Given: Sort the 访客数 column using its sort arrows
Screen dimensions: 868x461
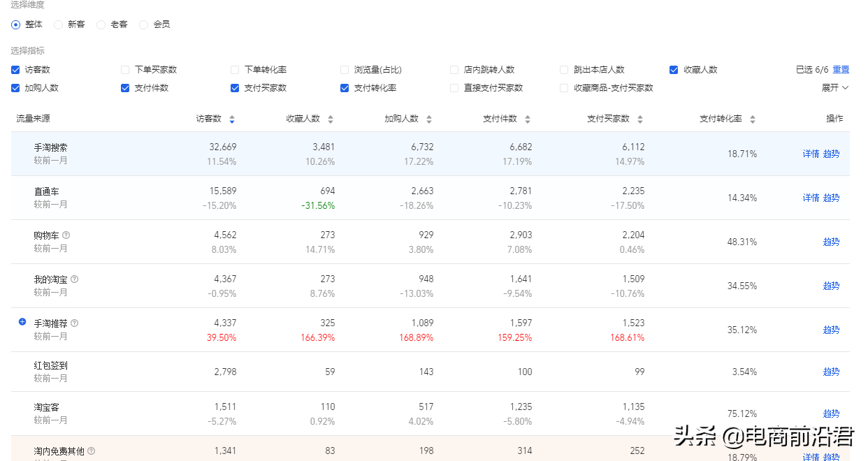Looking at the screenshot, I should (231, 119).
